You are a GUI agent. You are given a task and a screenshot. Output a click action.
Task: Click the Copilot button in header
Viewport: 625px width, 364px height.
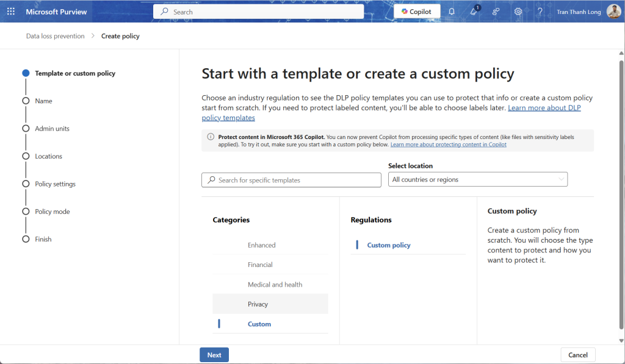click(x=417, y=12)
